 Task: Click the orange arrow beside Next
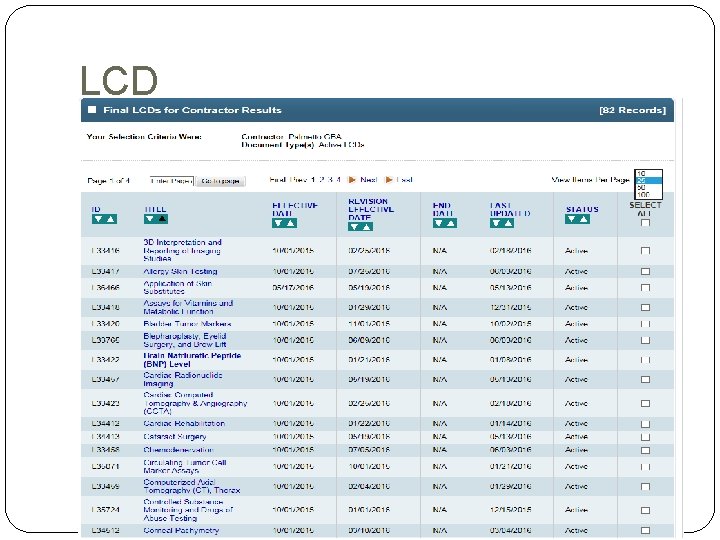click(x=352, y=180)
